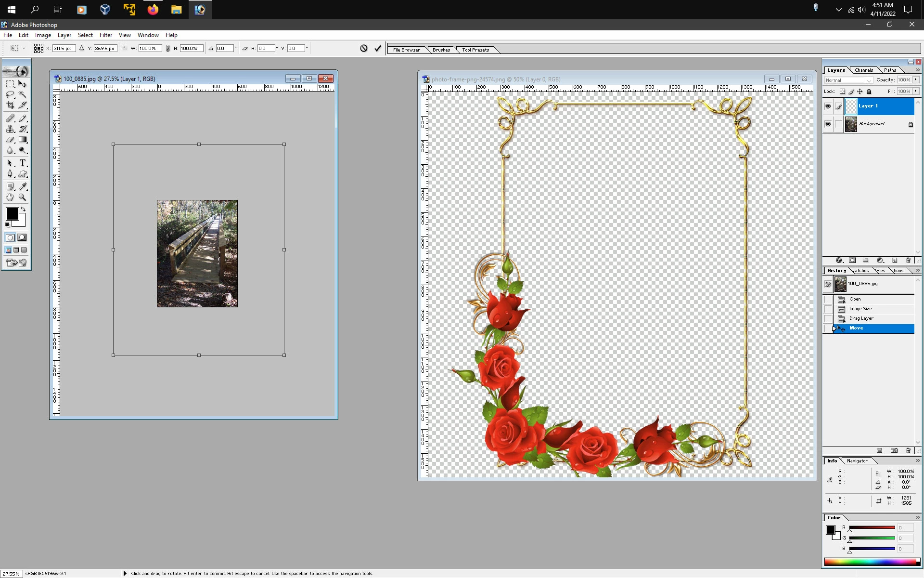Image resolution: width=924 pixels, height=578 pixels.
Task: Select the Type tool
Action: pos(23,163)
